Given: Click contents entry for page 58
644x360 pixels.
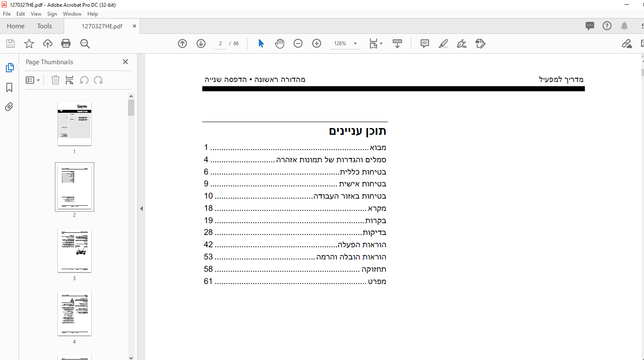Looking at the screenshot, I should click(295, 269).
